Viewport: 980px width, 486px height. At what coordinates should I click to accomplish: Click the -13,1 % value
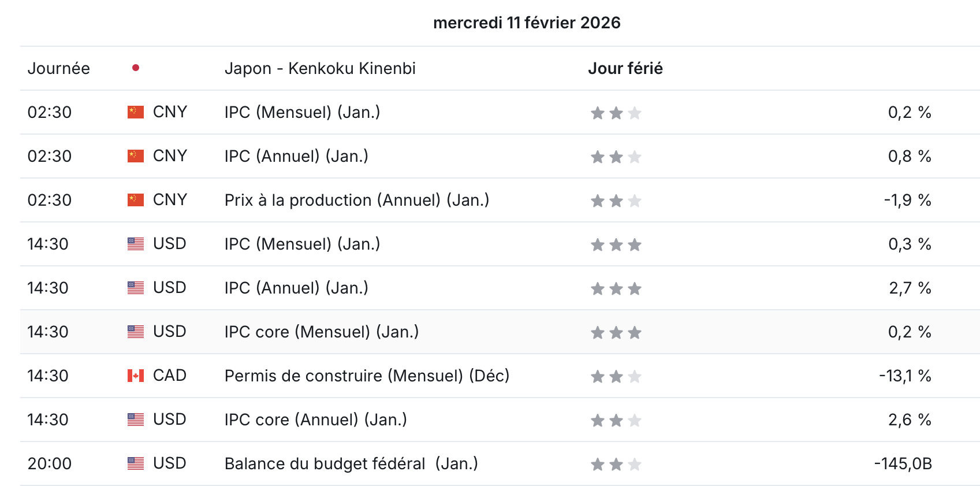pyautogui.click(x=906, y=376)
